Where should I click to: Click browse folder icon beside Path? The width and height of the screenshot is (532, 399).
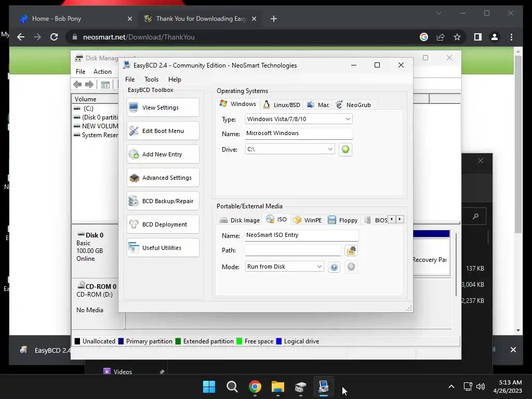point(351,250)
